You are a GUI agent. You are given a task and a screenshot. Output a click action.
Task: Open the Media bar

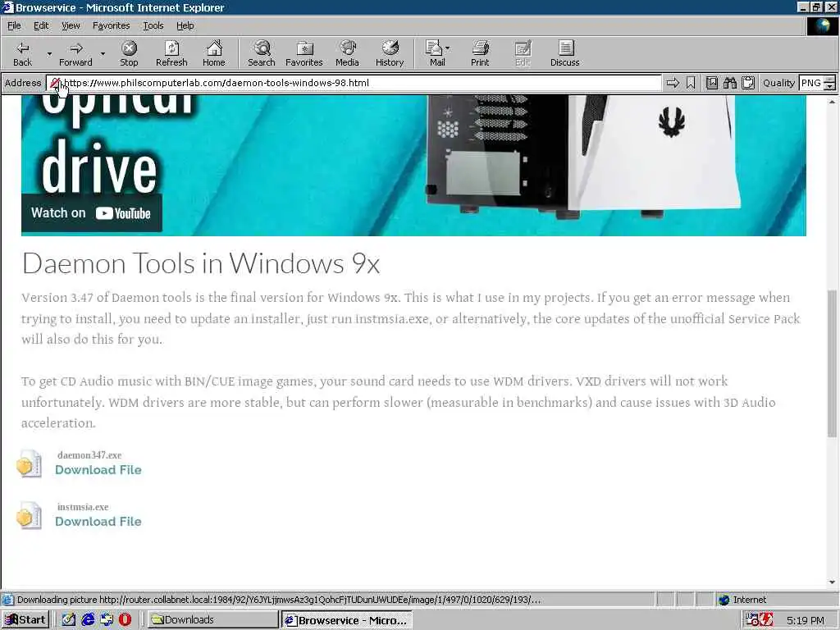(x=347, y=53)
